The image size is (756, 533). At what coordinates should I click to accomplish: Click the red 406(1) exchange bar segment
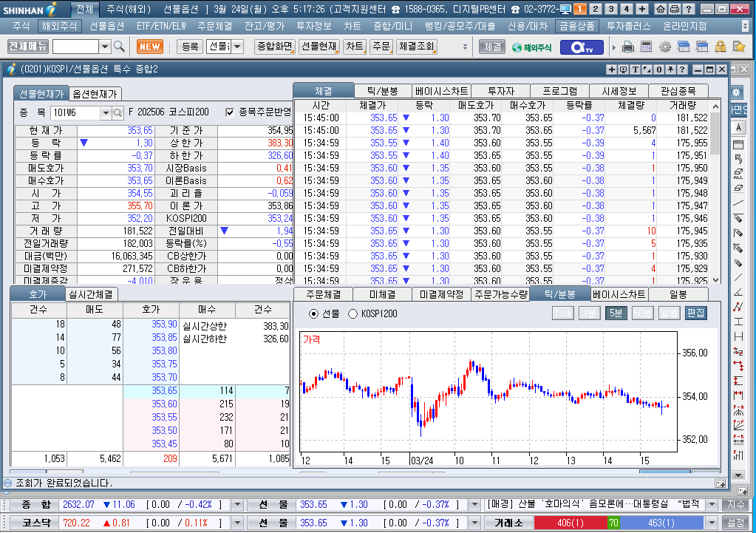(571, 523)
